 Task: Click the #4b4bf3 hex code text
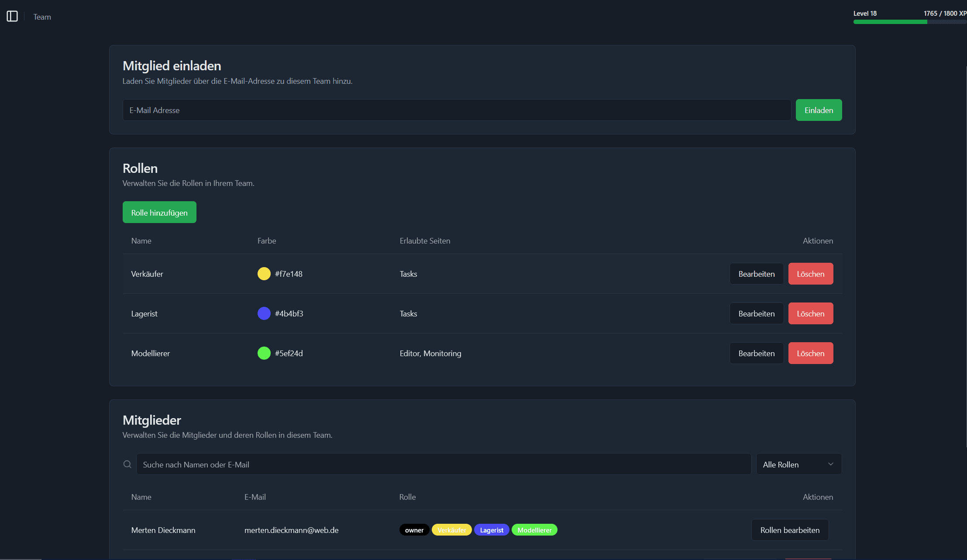tap(289, 314)
